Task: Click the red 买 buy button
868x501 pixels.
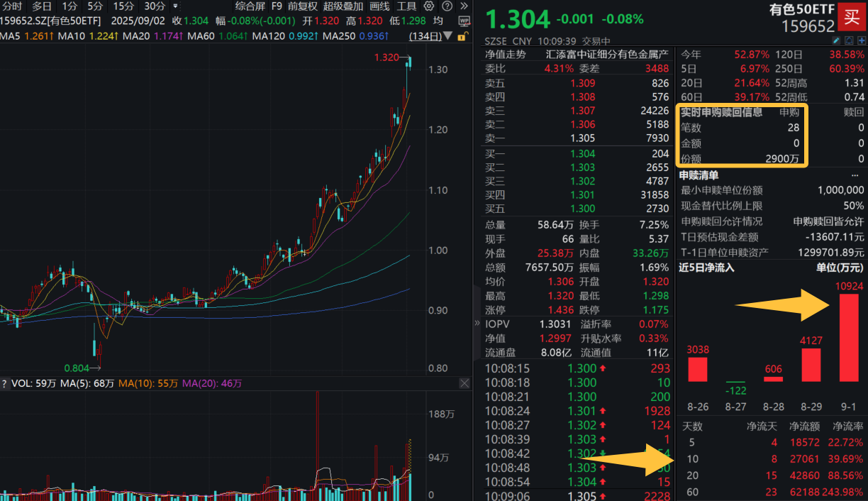Action: click(x=851, y=16)
